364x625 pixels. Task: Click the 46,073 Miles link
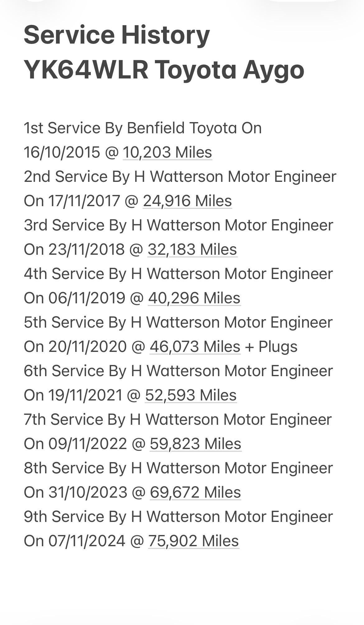pyautogui.click(x=195, y=347)
